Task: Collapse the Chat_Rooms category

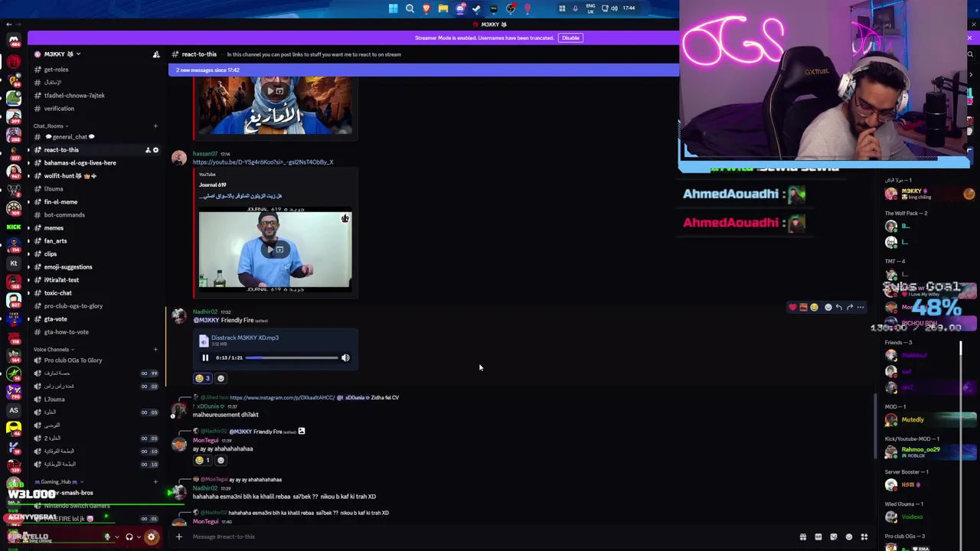Action: coord(51,126)
